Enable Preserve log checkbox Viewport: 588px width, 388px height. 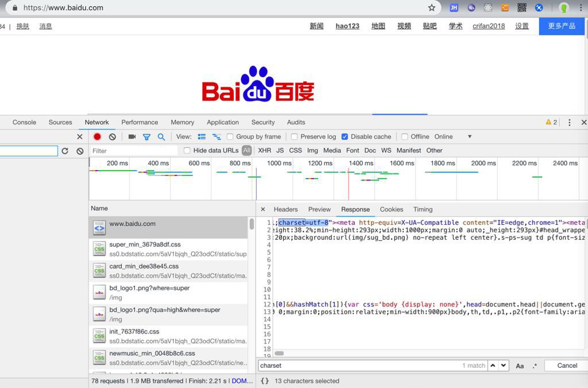click(295, 137)
